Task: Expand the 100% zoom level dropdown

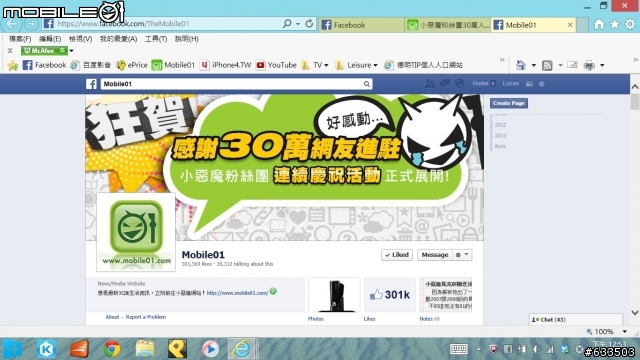Action: click(x=624, y=331)
